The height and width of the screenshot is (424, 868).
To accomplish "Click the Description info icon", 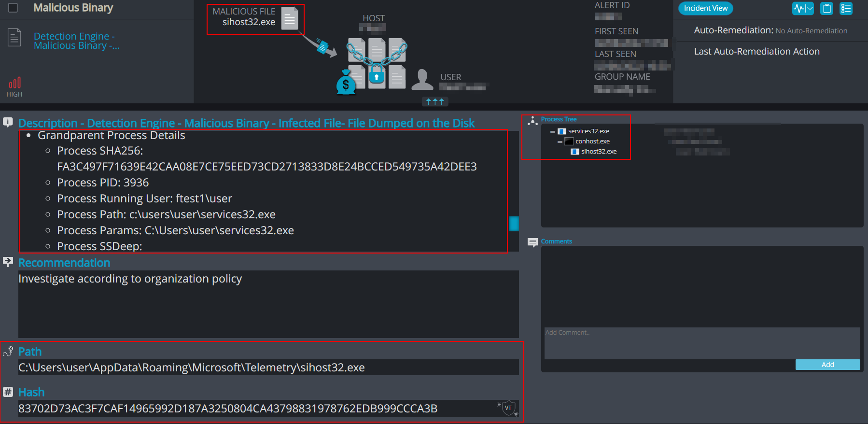I will coord(8,122).
